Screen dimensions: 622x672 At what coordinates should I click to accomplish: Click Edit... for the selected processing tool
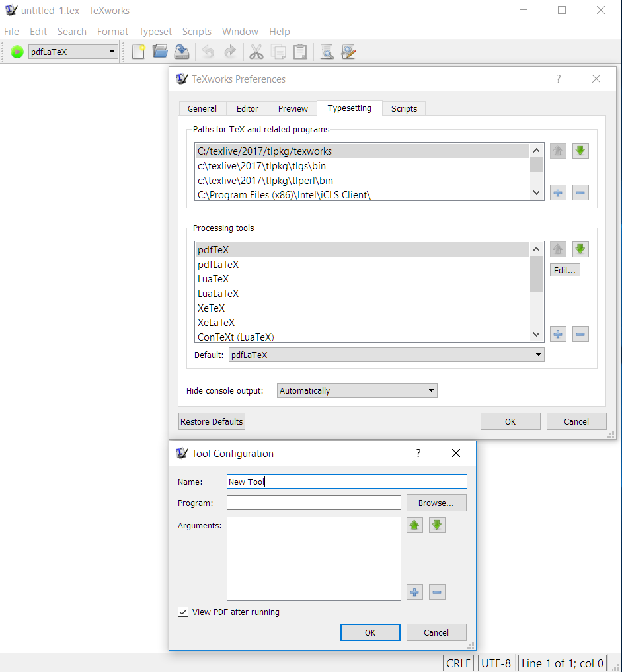tap(565, 271)
